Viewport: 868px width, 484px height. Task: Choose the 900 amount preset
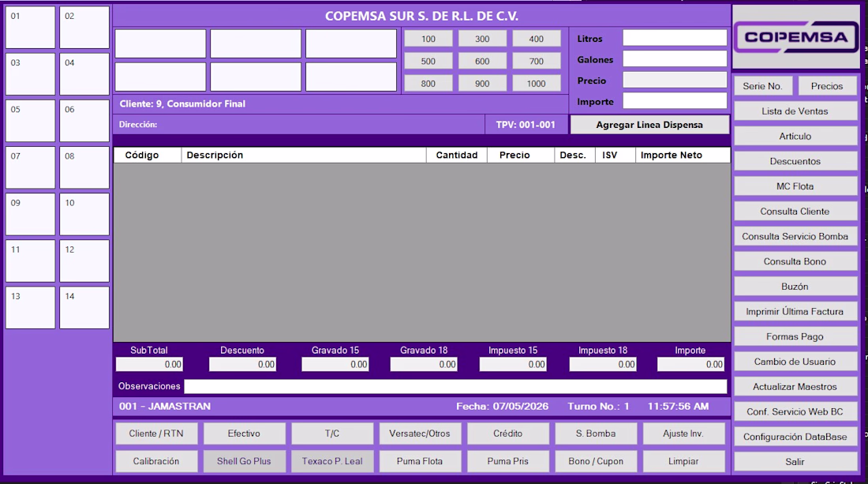click(482, 83)
